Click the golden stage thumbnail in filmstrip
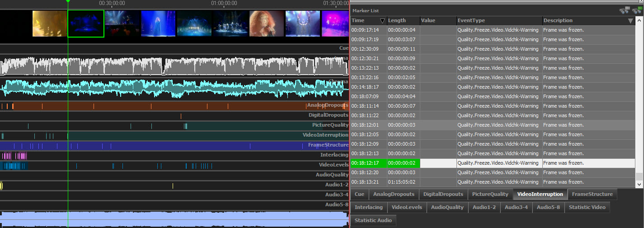This screenshot has width=644, height=228. (x=50, y=24)
